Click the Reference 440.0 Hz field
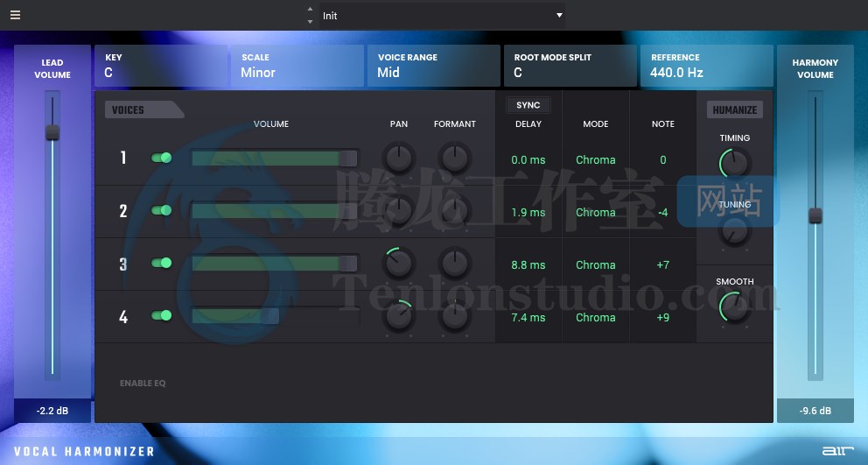This screenshot has height=465, width=868. (706, 66)
